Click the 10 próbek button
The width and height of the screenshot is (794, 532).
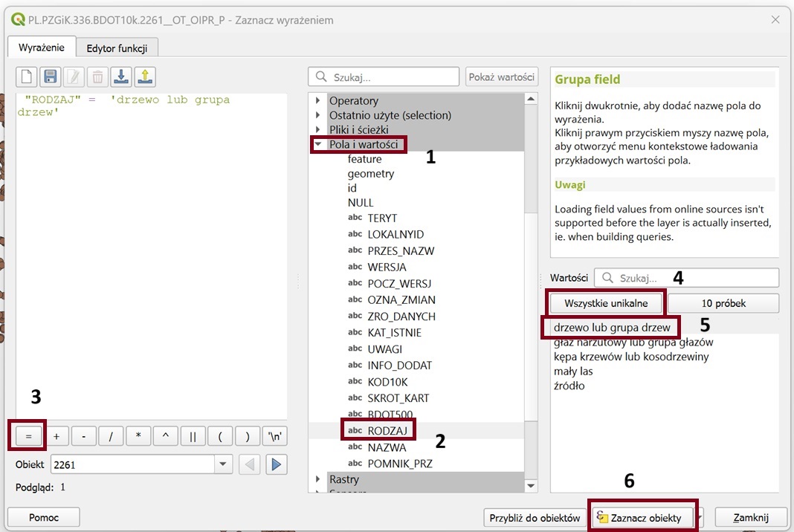coord(723,303)
